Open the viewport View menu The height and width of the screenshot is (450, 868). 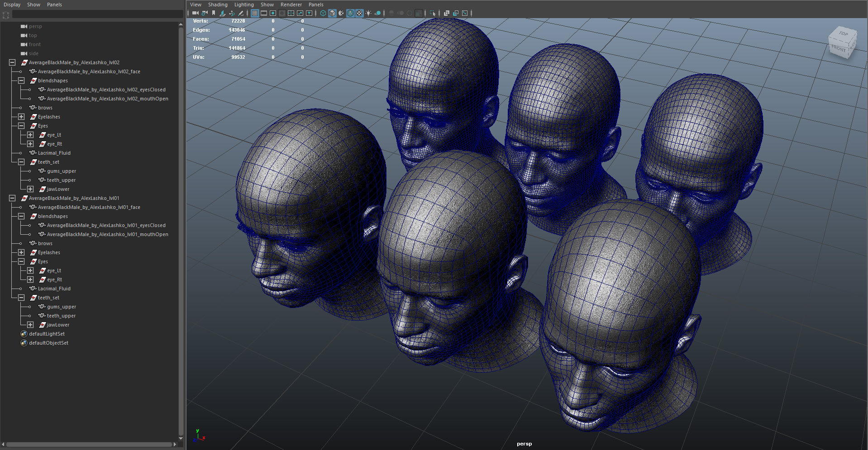tap(196, 5)
